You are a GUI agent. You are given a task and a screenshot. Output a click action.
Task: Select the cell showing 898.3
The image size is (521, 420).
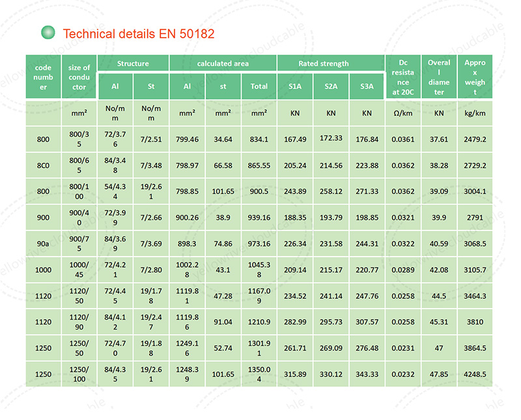pos(187,244)
